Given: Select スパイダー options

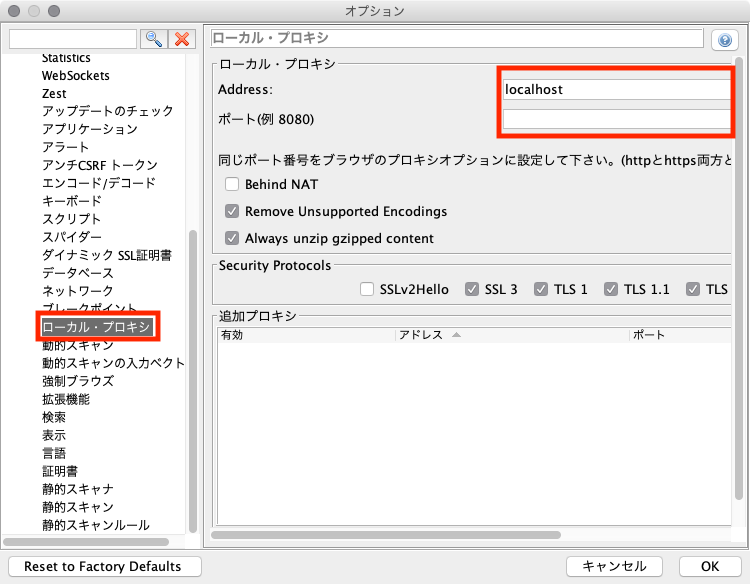Looking at the screenshot, I should (72, 237).
